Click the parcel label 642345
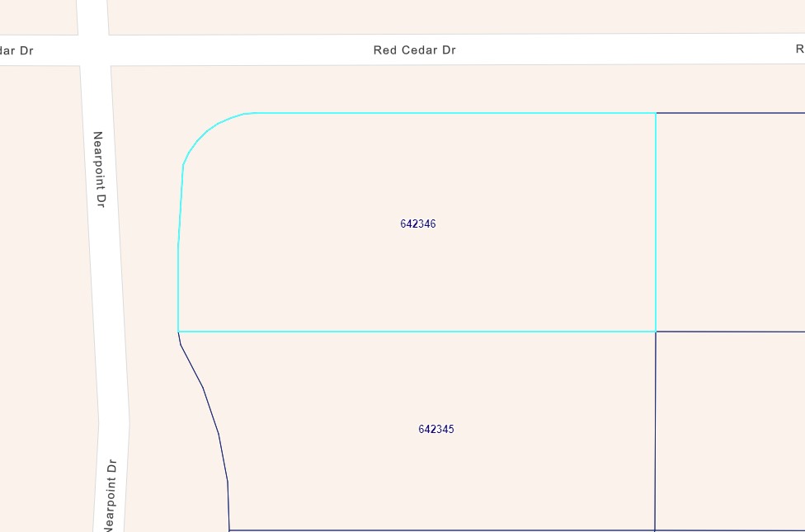 click(435, 429)
